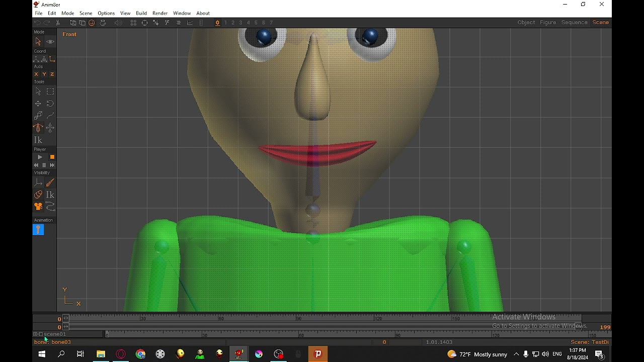Expand the scene01 track tree
Viewport: 644px width, 362px height.
36,334
